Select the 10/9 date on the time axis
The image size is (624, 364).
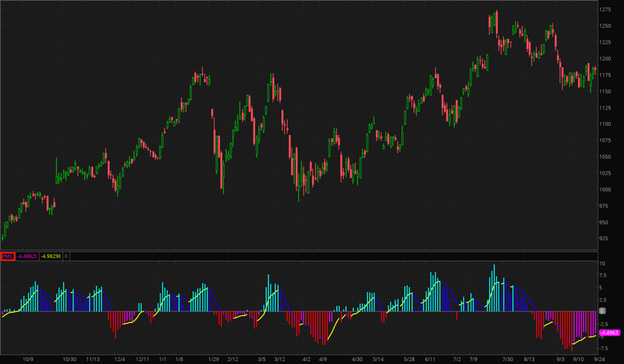pos(28,359)
